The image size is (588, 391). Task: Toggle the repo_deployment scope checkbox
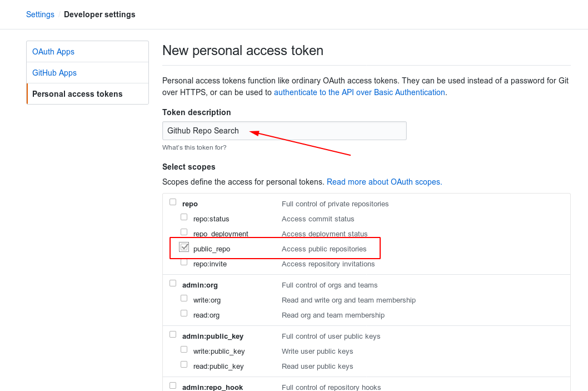(184, 232)
